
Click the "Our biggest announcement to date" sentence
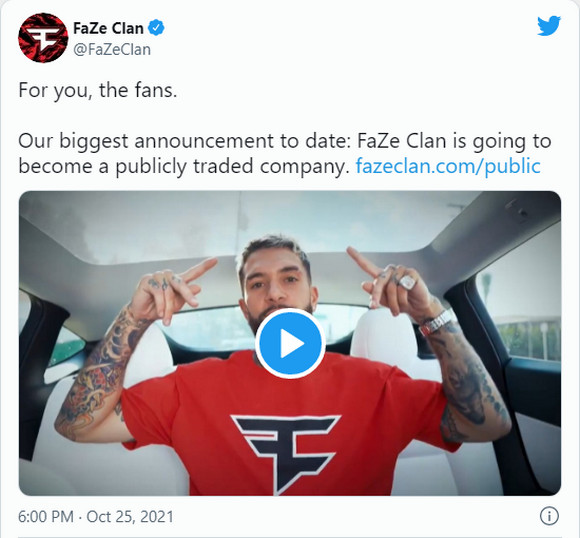(183, 141)
